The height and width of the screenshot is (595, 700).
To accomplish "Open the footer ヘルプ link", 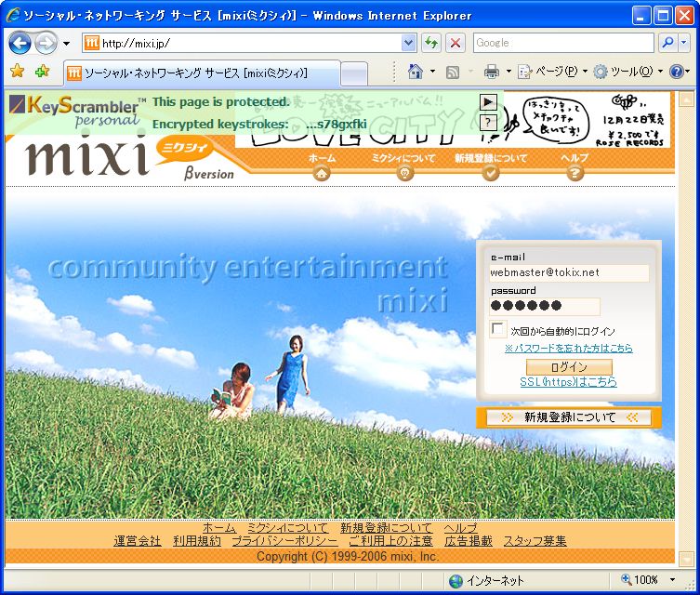I will [461, 528].
